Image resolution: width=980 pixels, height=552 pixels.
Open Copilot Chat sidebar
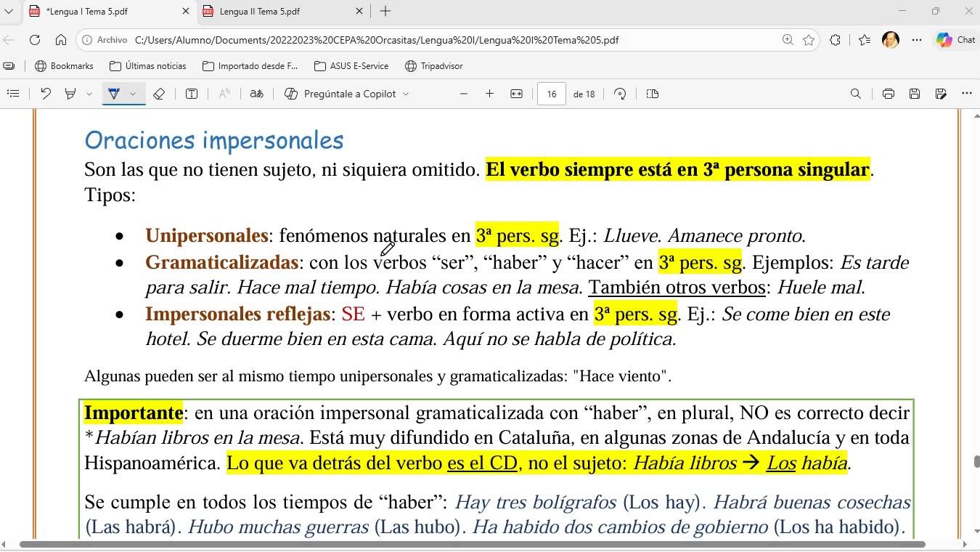(x=955, y=40)
